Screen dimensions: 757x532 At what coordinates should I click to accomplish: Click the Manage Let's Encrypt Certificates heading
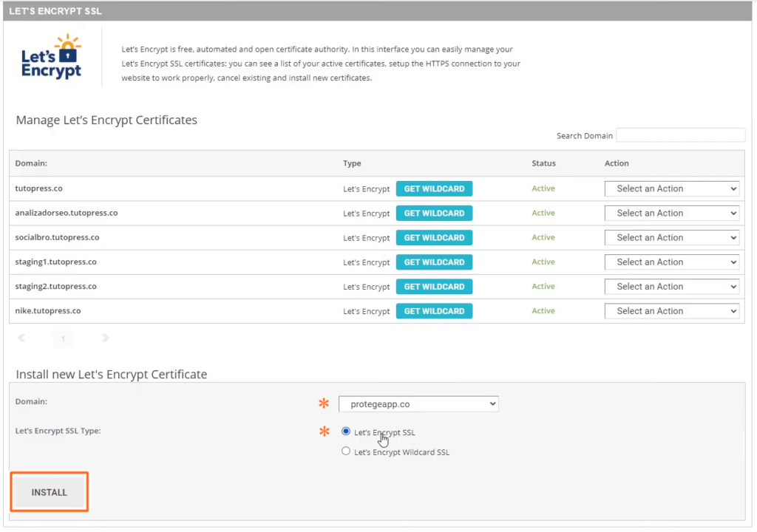[106, 120]
